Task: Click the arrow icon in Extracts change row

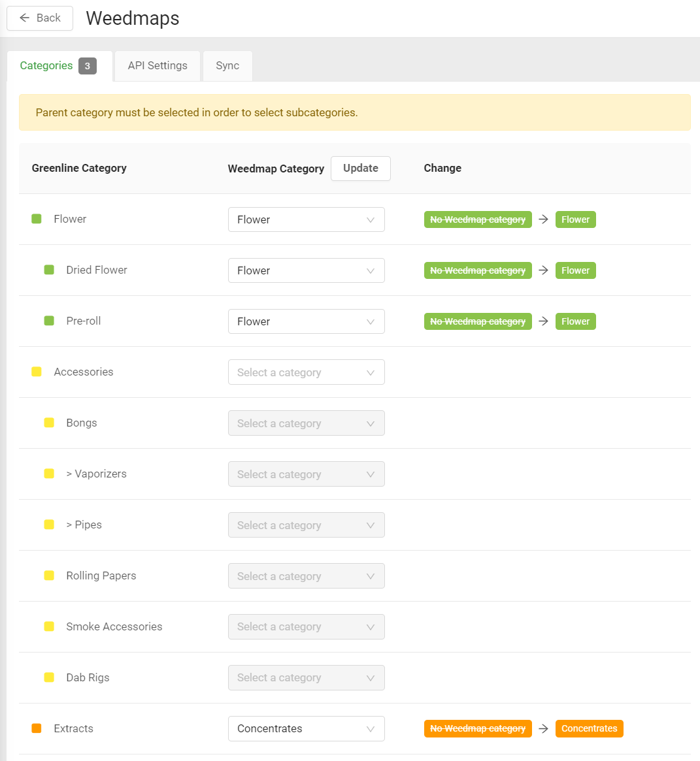Action: (x=543, y=728)
